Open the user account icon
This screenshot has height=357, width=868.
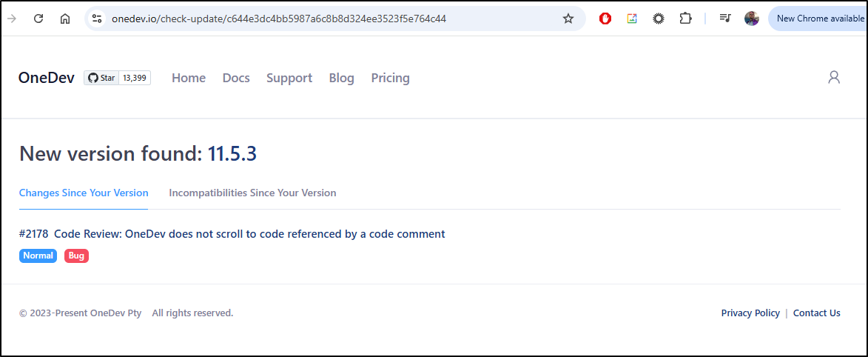point(834,77)
